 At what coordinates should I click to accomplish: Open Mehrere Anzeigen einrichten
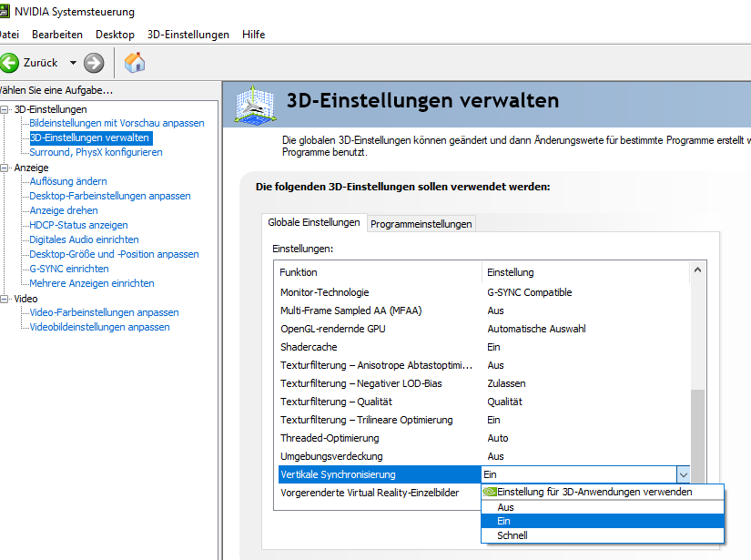91,283
